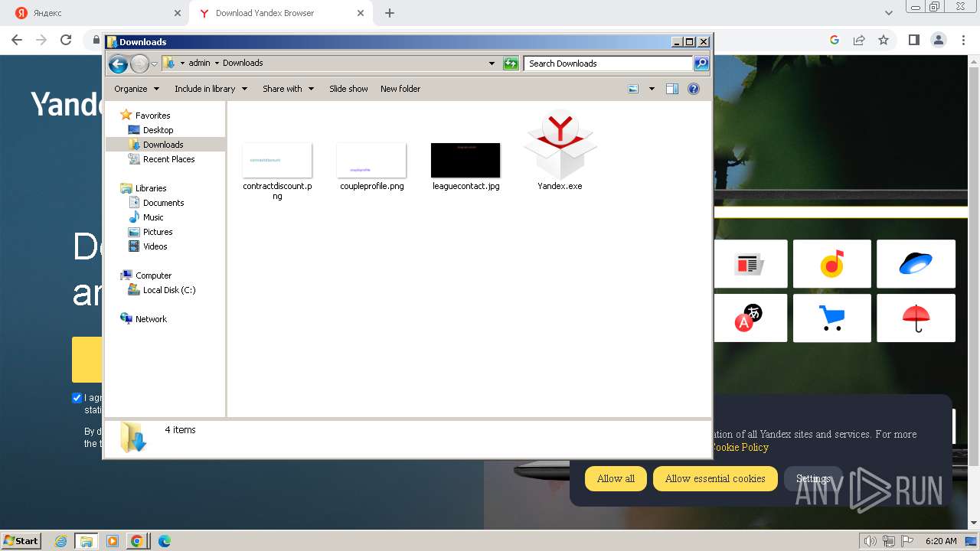Close the Яндекс tab
Viewport: 980px width, 551px height.
point(178,13)
